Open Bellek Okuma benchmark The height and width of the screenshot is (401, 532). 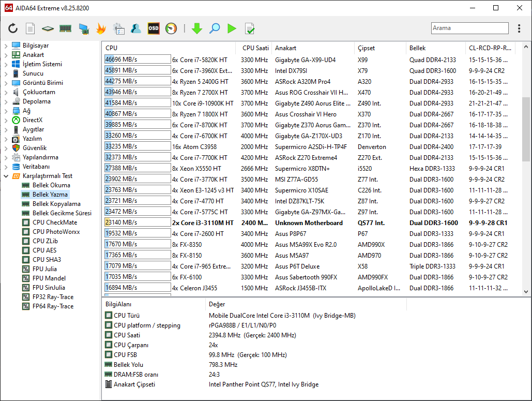51,185
